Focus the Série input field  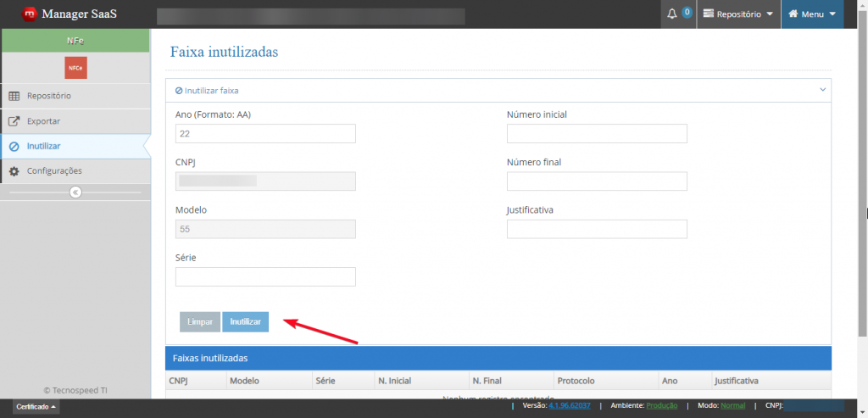[x=265, y=276]
